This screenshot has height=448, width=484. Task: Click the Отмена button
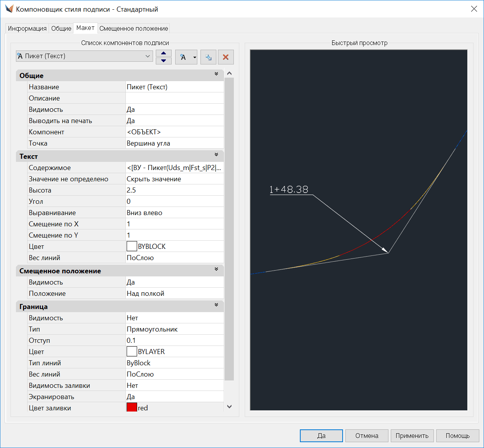(366, 436)
